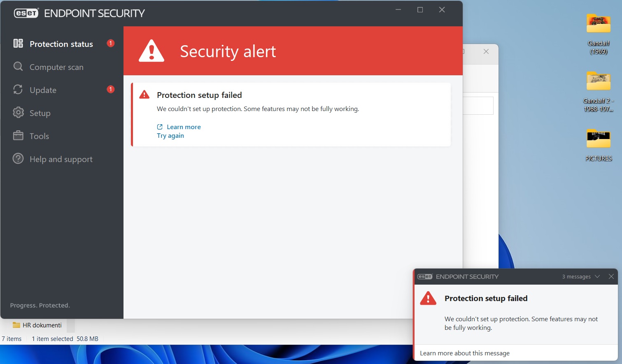Click the Security alert banner warning triangle

point(151,51)
